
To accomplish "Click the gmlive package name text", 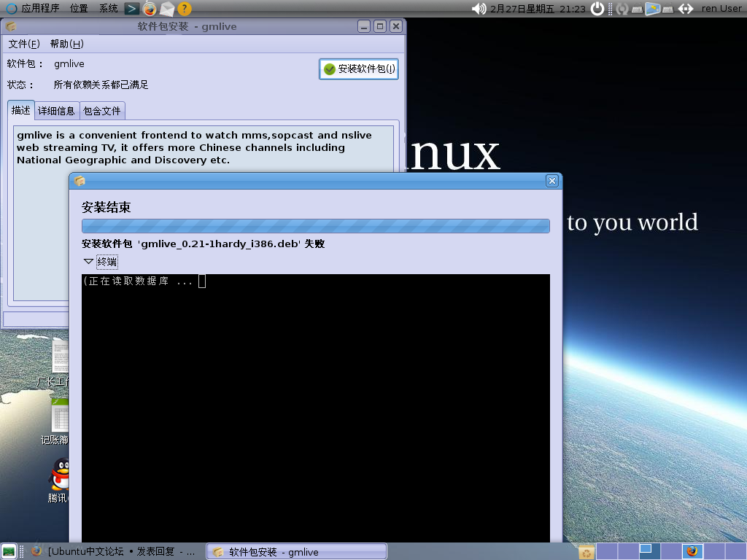I will click(x=69, y=64).
